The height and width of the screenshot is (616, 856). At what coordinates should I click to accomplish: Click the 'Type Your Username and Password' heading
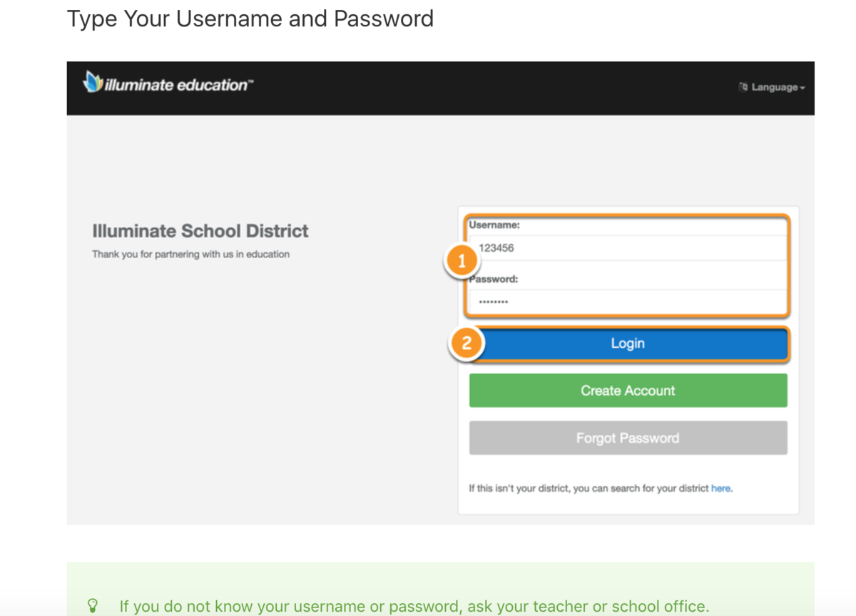coord(250,18)
